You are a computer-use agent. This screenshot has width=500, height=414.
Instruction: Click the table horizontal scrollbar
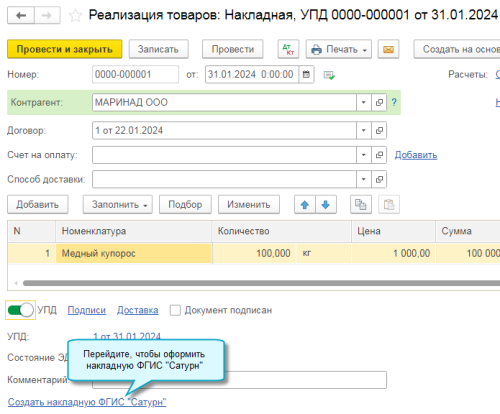click(261, 283)
